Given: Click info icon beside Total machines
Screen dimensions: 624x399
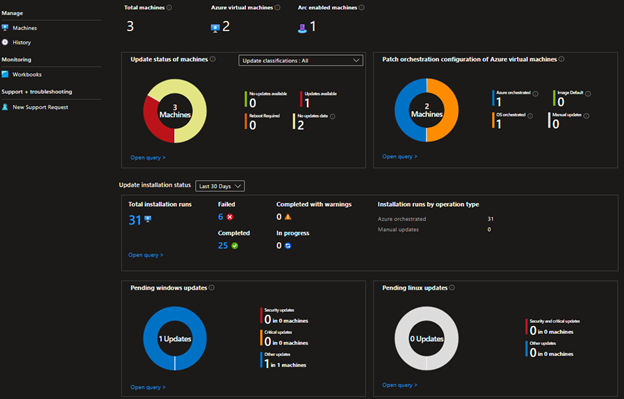Looking at the screenshot, I should (170, 8).
